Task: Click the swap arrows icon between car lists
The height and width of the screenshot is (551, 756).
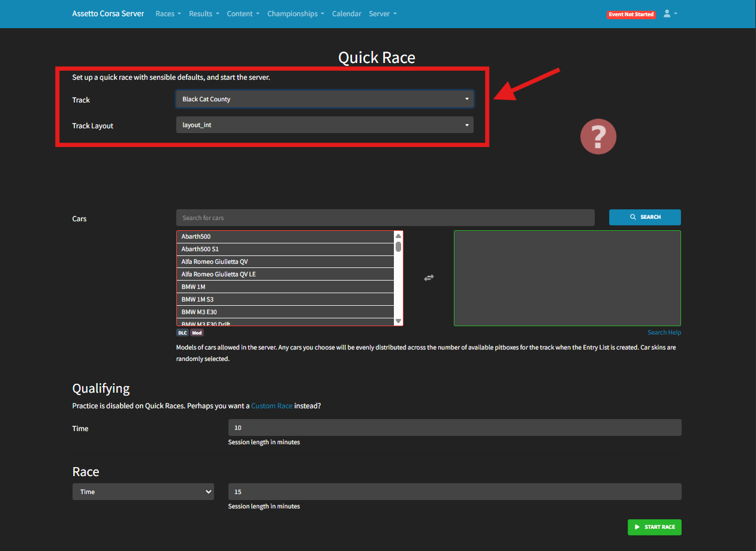Action: (429, 278)
